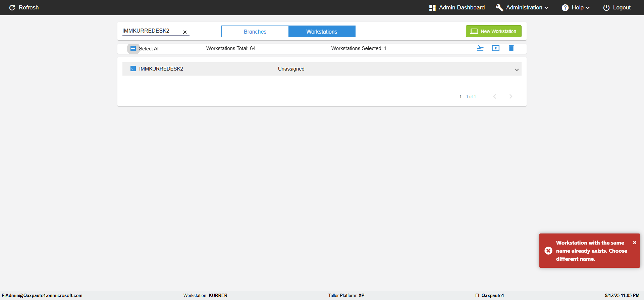
Task: Click the red error circle icon
Action: [548, 251]
